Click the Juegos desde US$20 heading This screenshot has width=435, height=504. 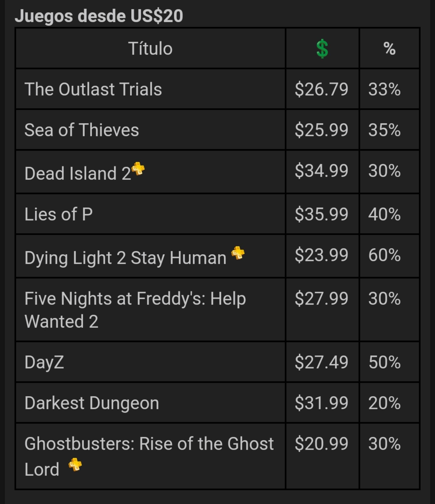tap(99, 16)
